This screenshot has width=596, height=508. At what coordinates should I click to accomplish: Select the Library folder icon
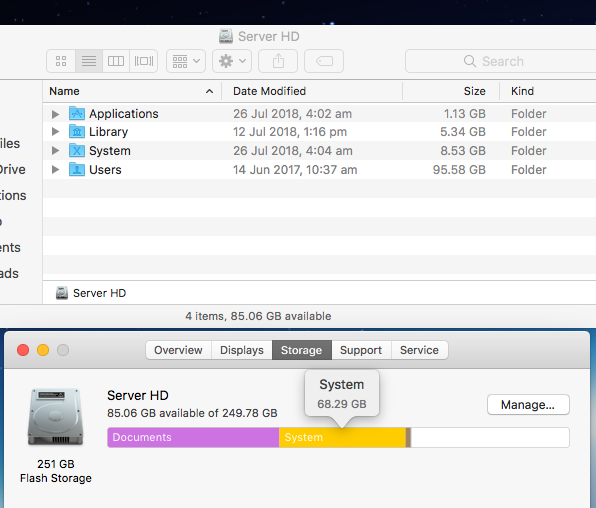[x=77, y=131]
